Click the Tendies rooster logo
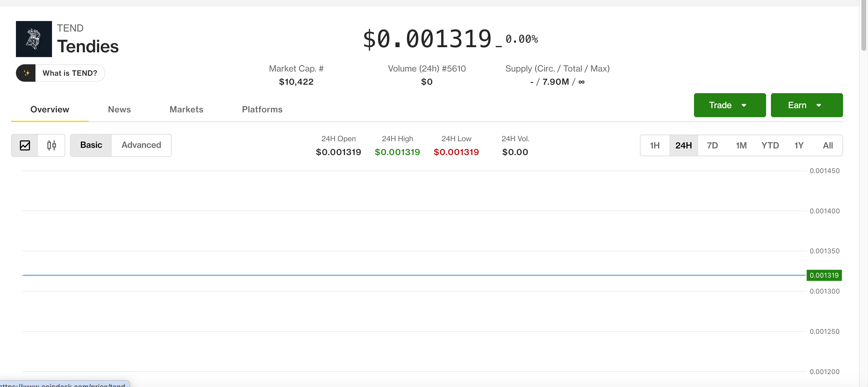The height and width of the screenshot is (387, 868). (34, 39)
